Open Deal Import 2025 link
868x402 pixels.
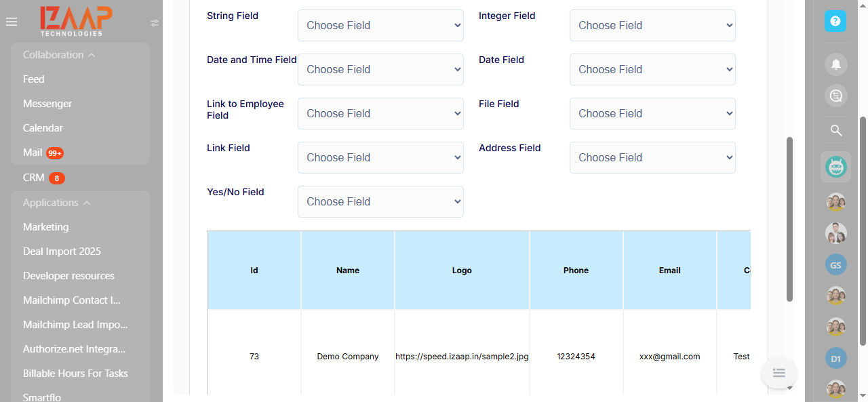[62, 252]
